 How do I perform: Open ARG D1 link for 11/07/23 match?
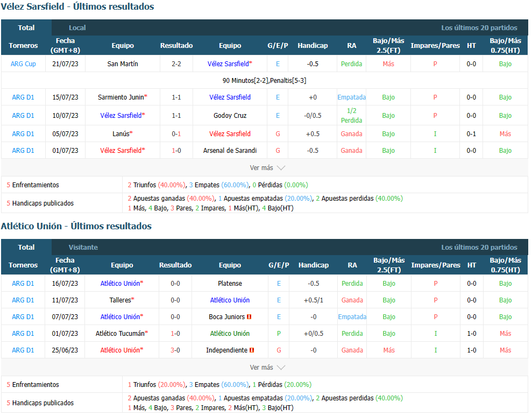(x=23, y=300)
